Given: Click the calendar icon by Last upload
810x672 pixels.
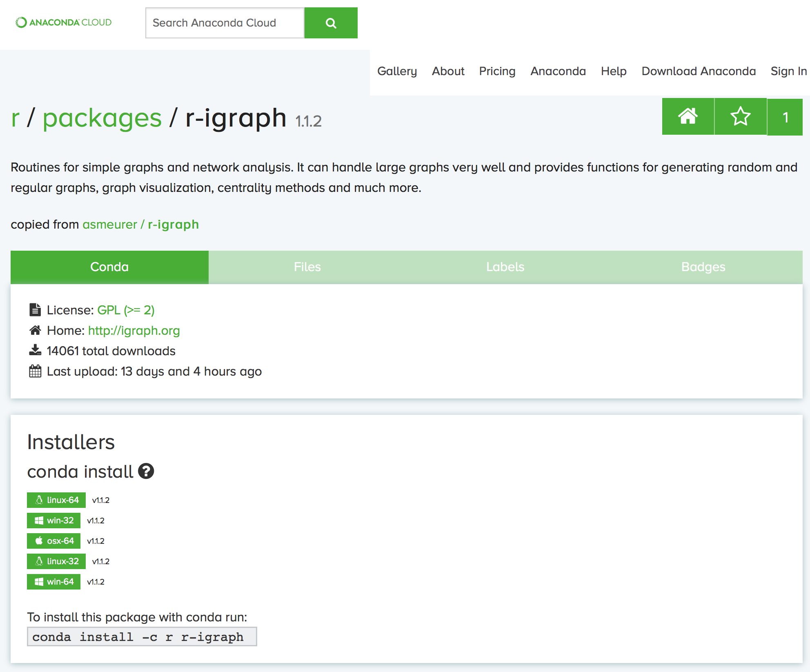Looking at the screenshot, I should (x=35, y=371).
